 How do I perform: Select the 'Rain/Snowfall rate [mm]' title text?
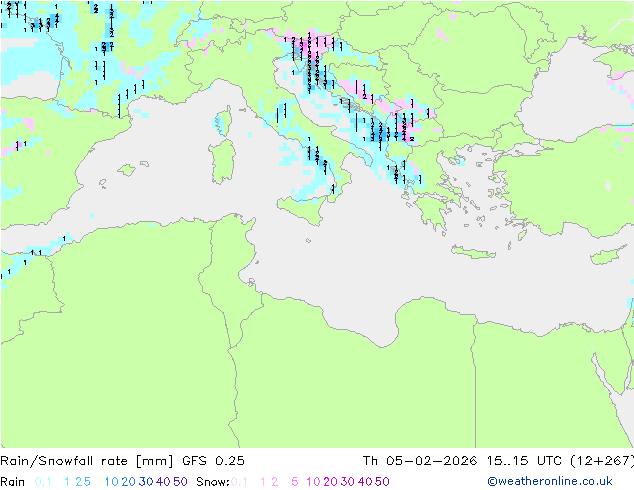point(87,461)
